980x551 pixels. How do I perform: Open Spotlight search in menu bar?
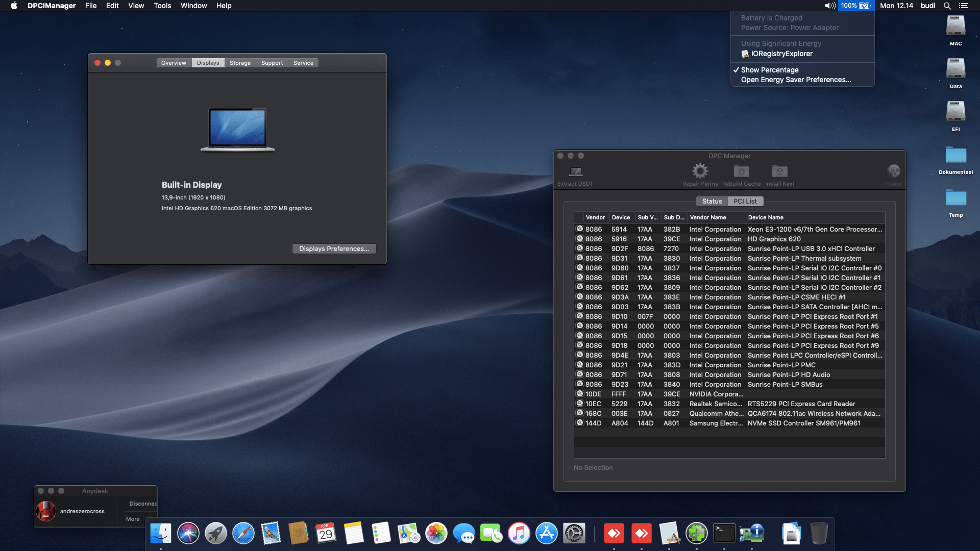pos(947,6)
